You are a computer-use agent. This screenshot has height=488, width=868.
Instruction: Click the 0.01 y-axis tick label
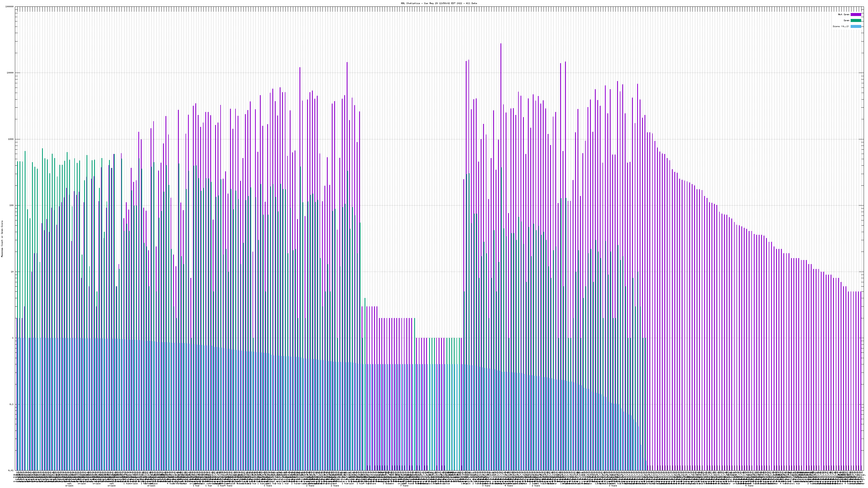pyautogui.click(x=11, y=470)
